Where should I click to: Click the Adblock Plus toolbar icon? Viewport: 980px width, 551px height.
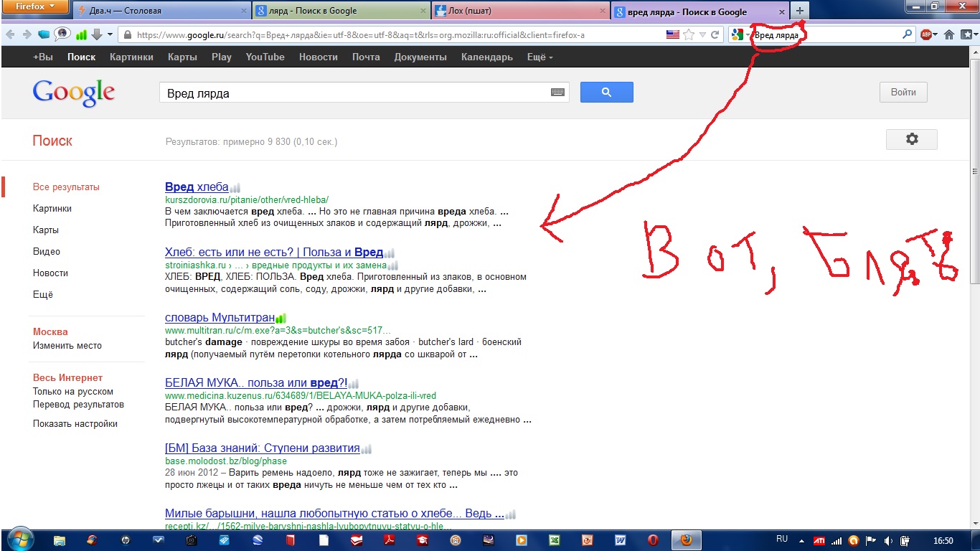[928, 34]
